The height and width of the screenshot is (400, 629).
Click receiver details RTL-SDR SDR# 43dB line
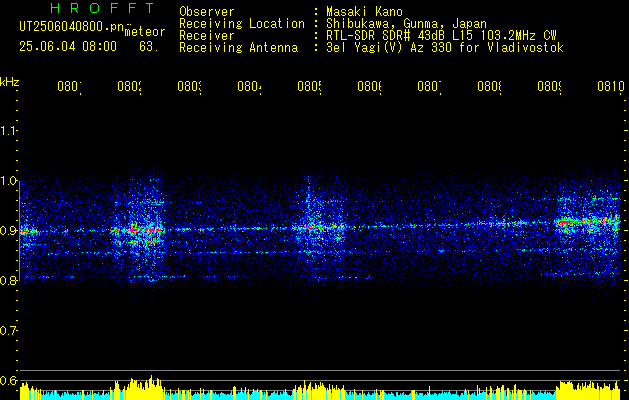(x=441, y=36)
